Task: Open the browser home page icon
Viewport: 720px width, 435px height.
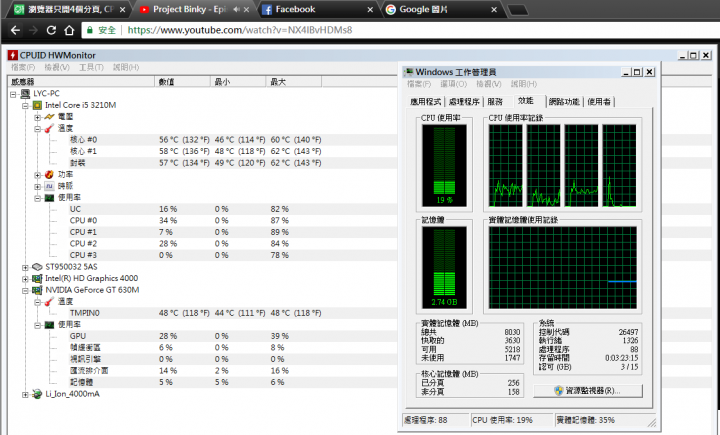Action: point(69,30)
